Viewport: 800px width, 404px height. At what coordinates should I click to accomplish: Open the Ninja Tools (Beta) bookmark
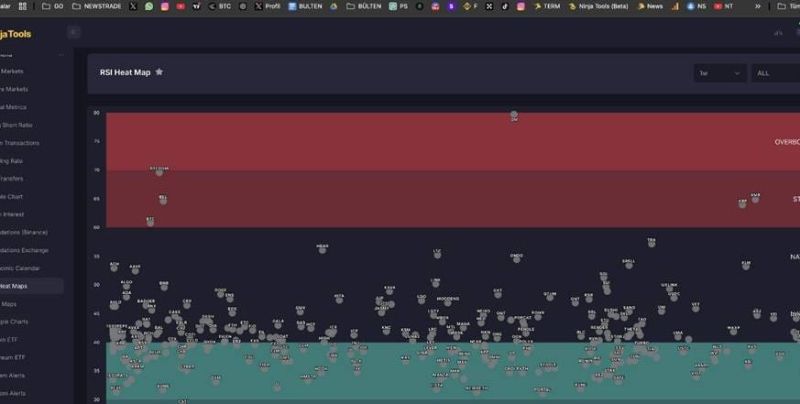598,6
